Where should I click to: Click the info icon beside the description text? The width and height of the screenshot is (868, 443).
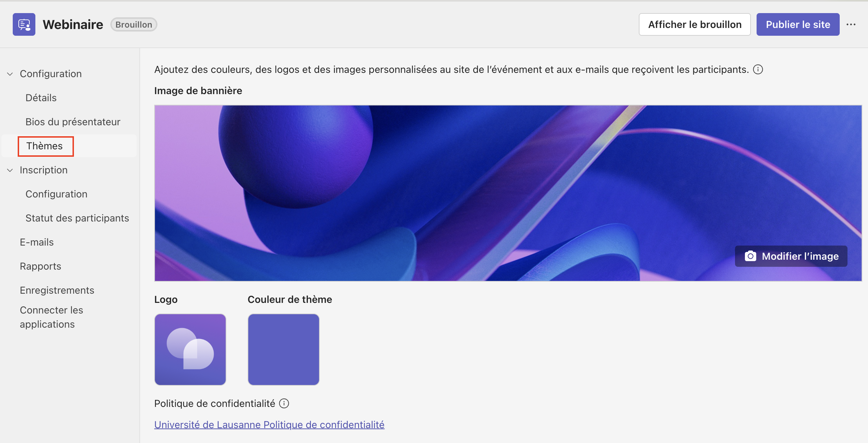[x=758, y=69]
